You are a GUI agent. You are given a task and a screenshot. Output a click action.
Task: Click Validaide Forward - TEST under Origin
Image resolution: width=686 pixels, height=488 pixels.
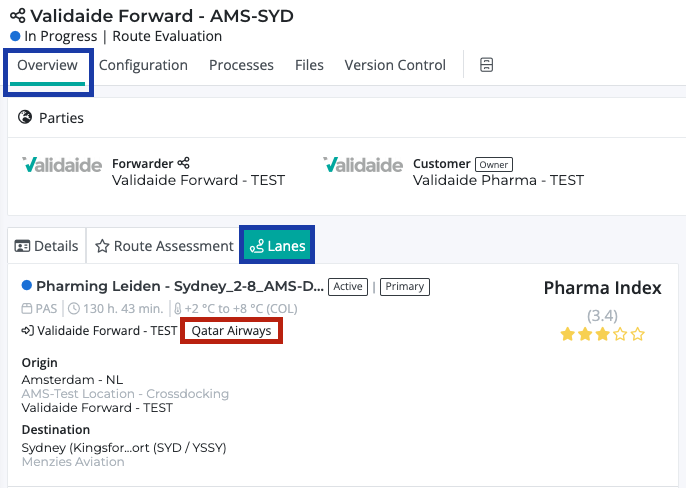click(97, 408)
